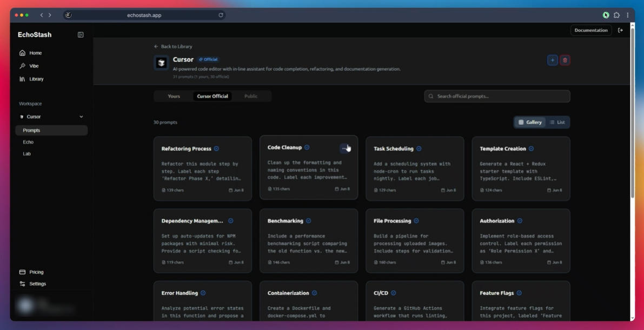This screenshot has height=330, width=644.
Task: Select the Yours tab
Action: (x=174, y=97)
